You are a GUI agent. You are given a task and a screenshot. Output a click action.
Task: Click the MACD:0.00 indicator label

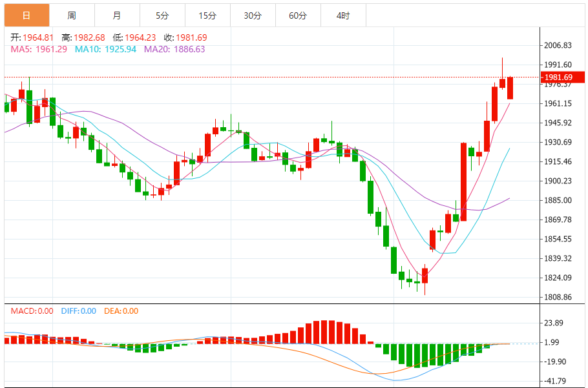(32, 311)
